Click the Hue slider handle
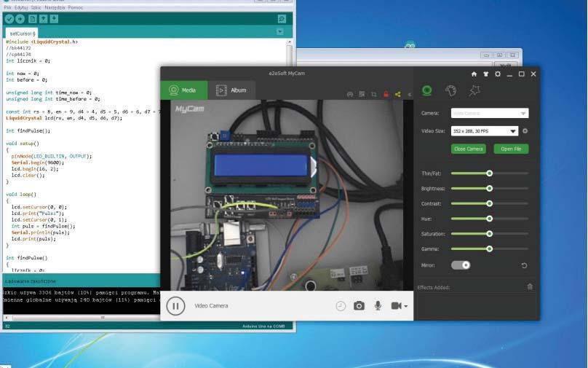This screenshot has width=588, height=368. click(489, 218)
